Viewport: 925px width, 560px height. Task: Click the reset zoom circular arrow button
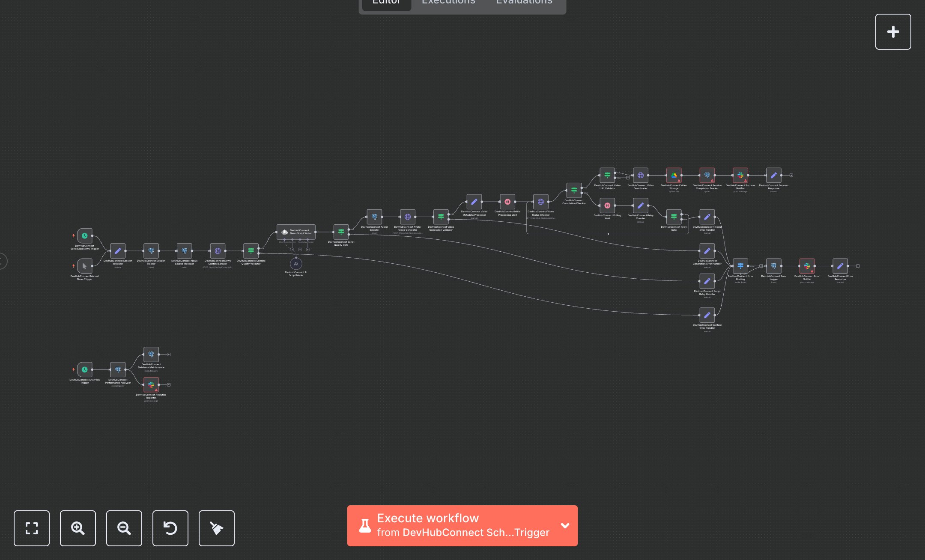[x=170, y=528]
